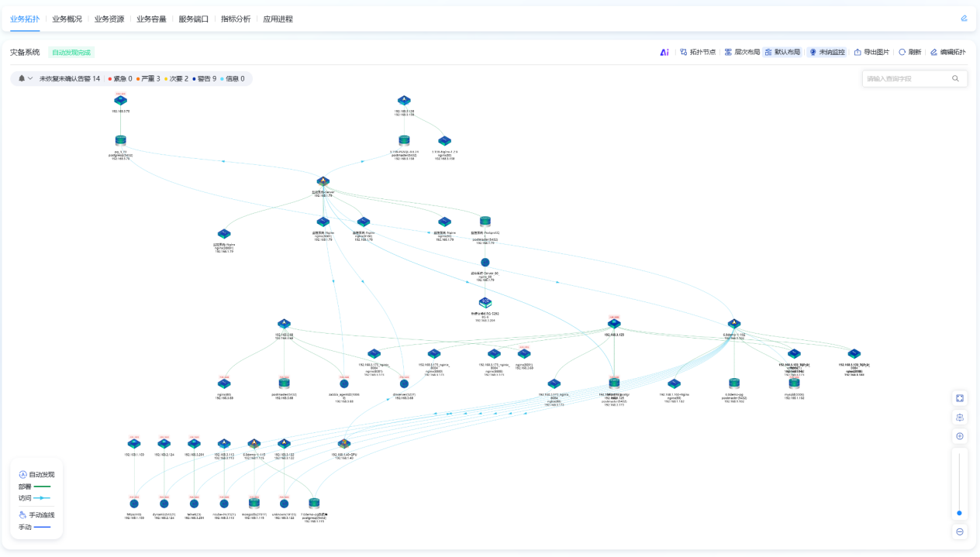Screen dimensions: 980x557
Task: Open the Ai assistant icon in toolbar
Action: click(x=664, y=53)
